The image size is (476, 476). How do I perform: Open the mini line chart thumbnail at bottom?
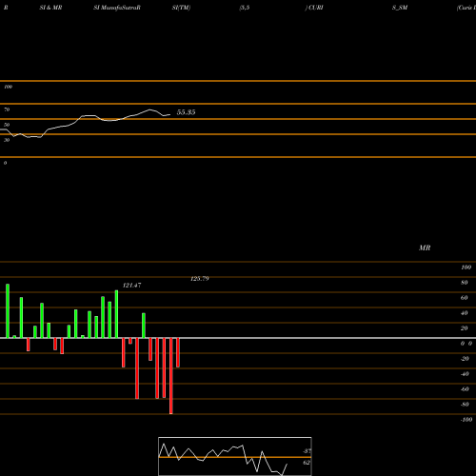point(235,456)
